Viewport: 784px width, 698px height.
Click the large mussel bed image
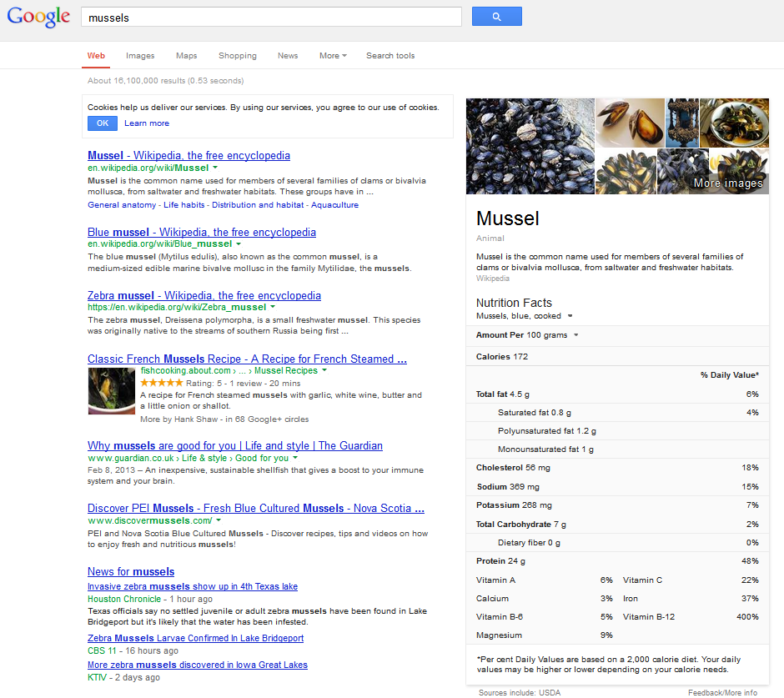tap(530, 146)
